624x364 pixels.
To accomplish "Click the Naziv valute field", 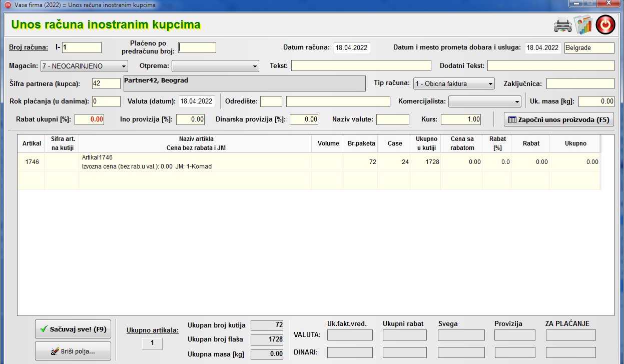I will (393, 119).
